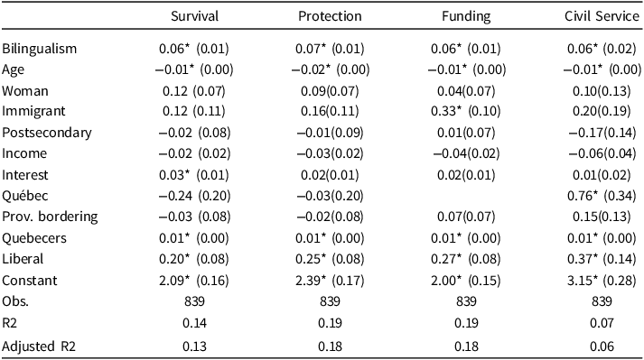Click the Obs. row label
Screen dimensions: 644x360
tap(15, 301)
